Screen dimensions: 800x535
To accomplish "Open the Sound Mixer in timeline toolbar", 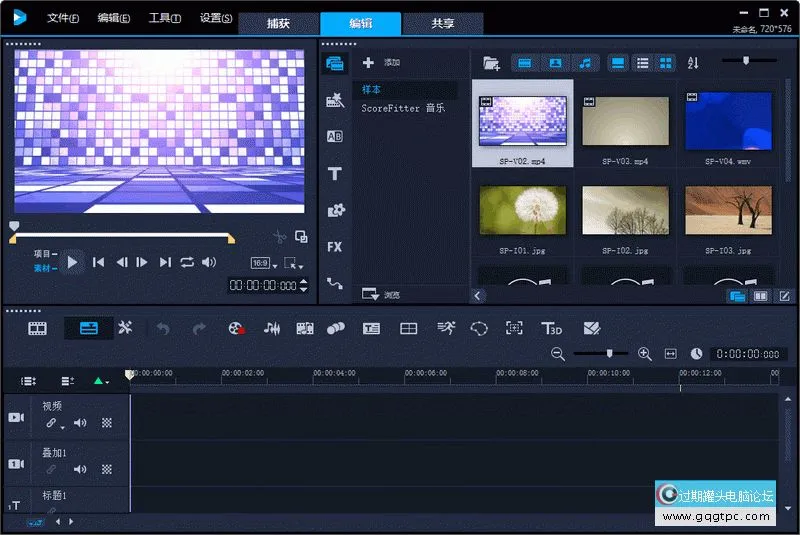I will point(271,328).
